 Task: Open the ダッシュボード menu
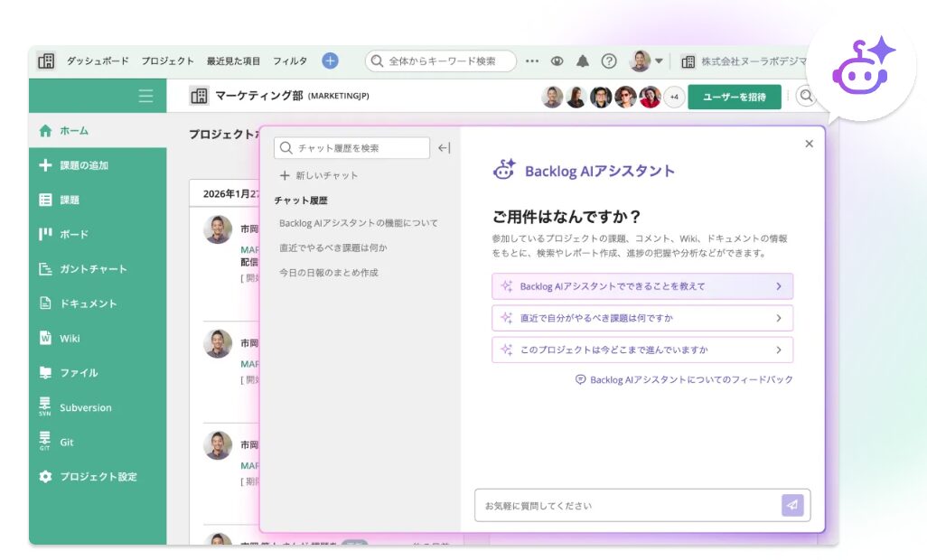(x=98, y=61)
